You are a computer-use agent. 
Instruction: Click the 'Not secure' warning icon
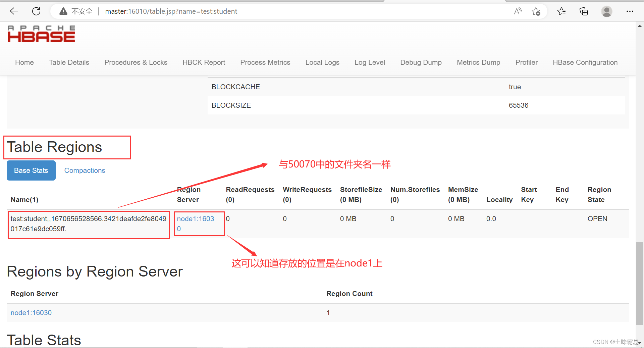click(x=63, y=11)
